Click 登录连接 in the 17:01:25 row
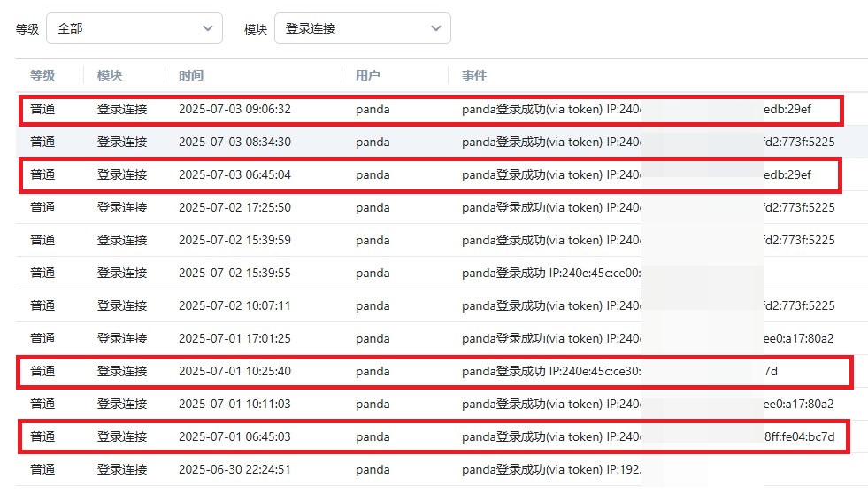 (122, 338)
